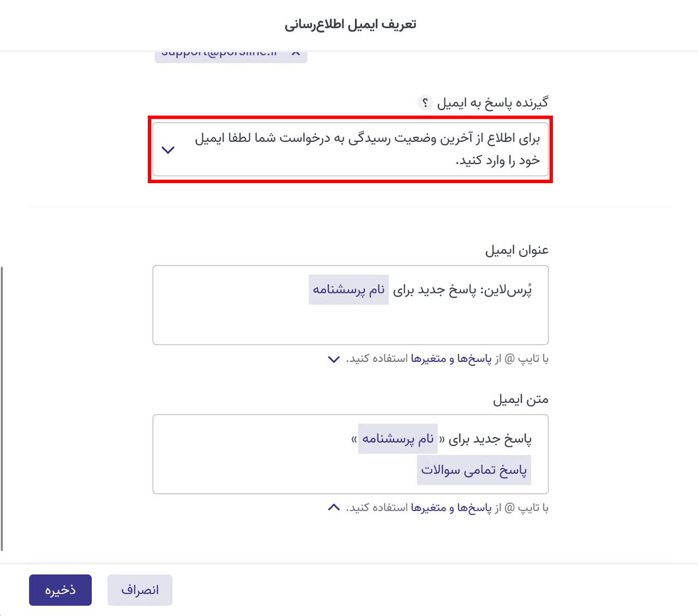This screenshot has height=616, width=698.
Task: Click the گیرنده پاسخ به ایمیل label
Action: click(492, 102)
